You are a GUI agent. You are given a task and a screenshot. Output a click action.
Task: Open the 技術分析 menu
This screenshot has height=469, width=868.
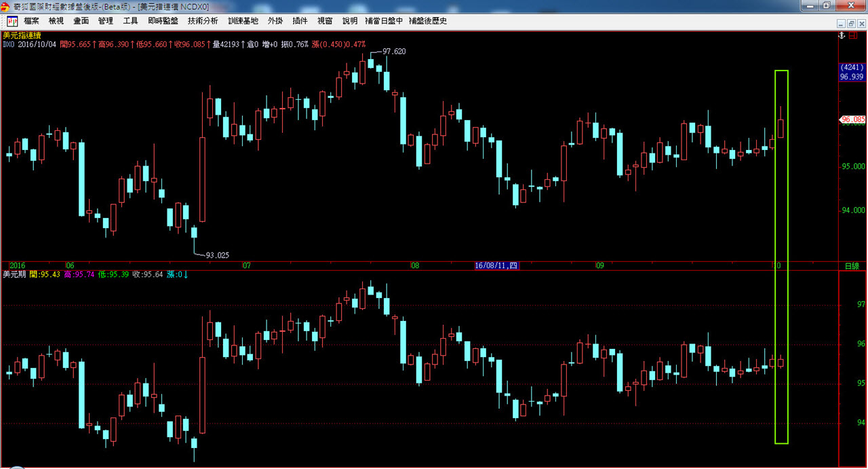pos(203,21)
